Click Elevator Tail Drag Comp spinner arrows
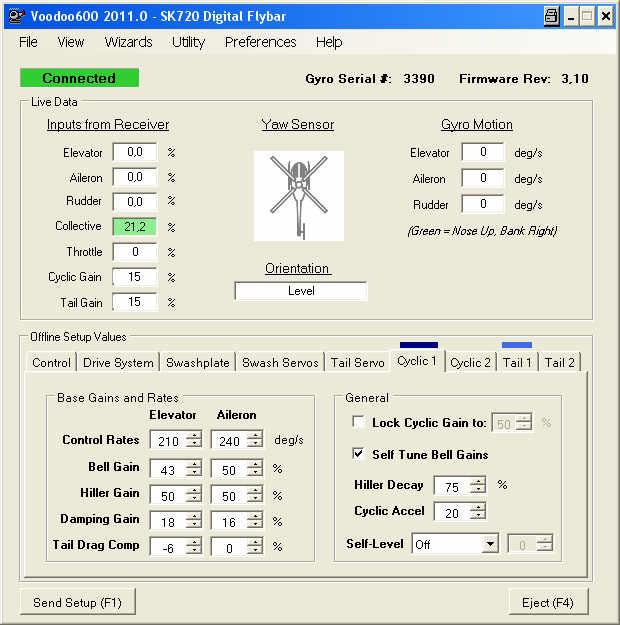The width and height of the screenshot is (620, 625). [194, 546]
